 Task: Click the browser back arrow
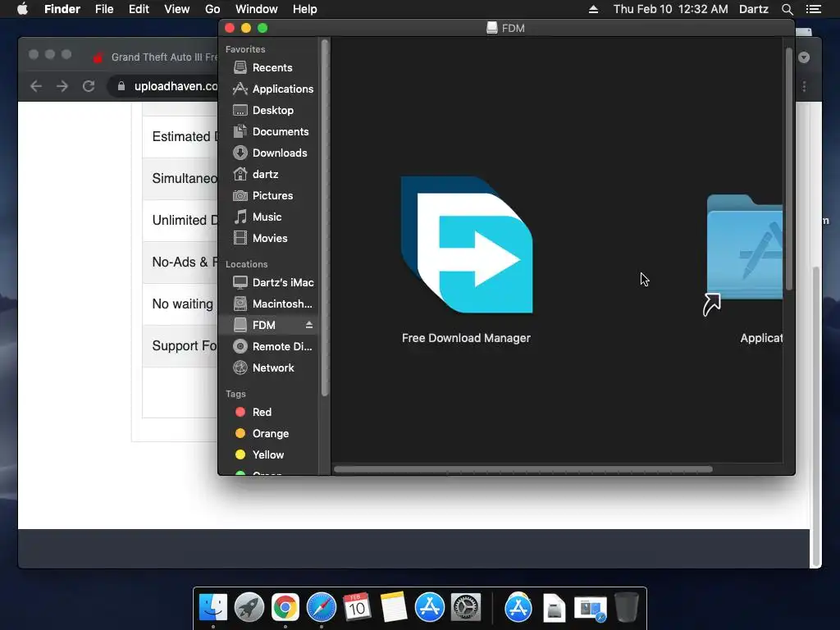[x=36, y=86]
